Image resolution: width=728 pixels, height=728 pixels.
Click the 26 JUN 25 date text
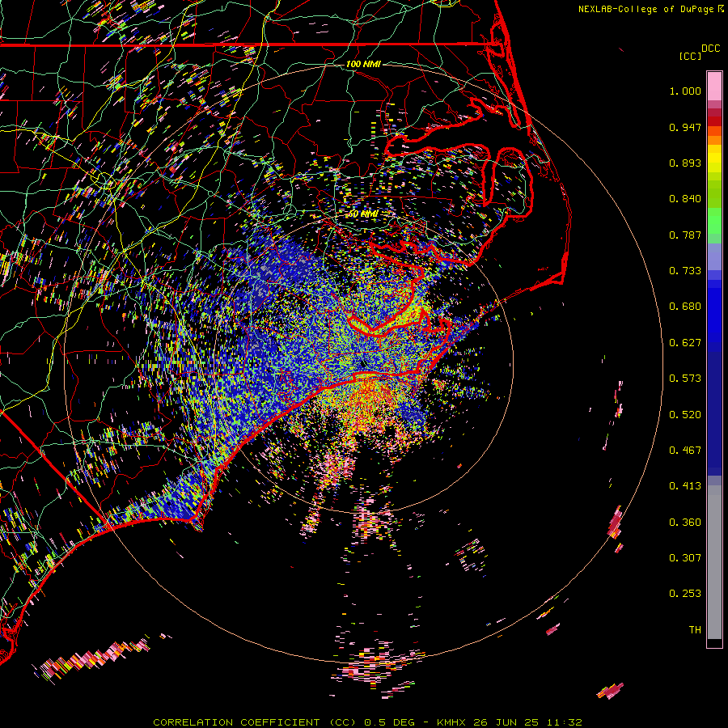pos(506,722)
